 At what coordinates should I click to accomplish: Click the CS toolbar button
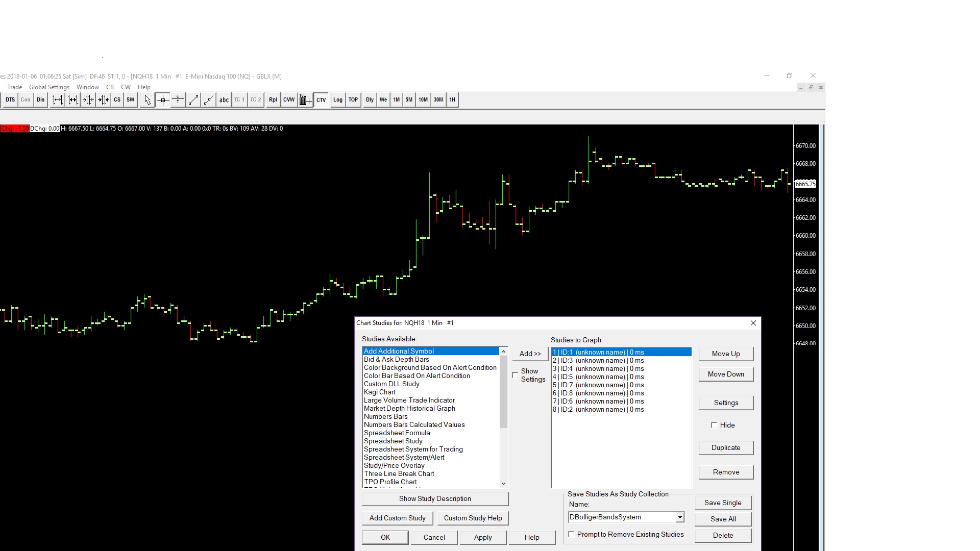[x=117, y=100]
